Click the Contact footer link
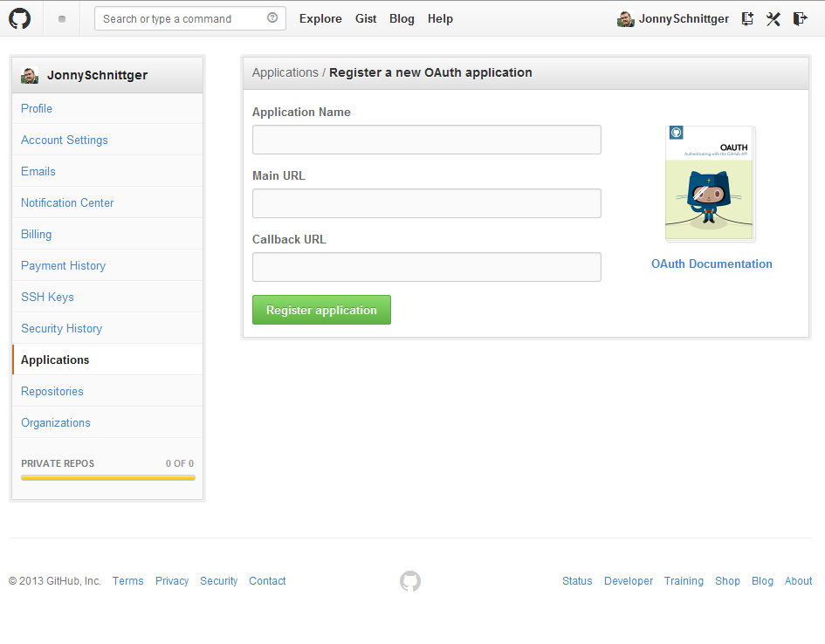Viewport: 825px width, 644px height. click(x=267, y=581)
